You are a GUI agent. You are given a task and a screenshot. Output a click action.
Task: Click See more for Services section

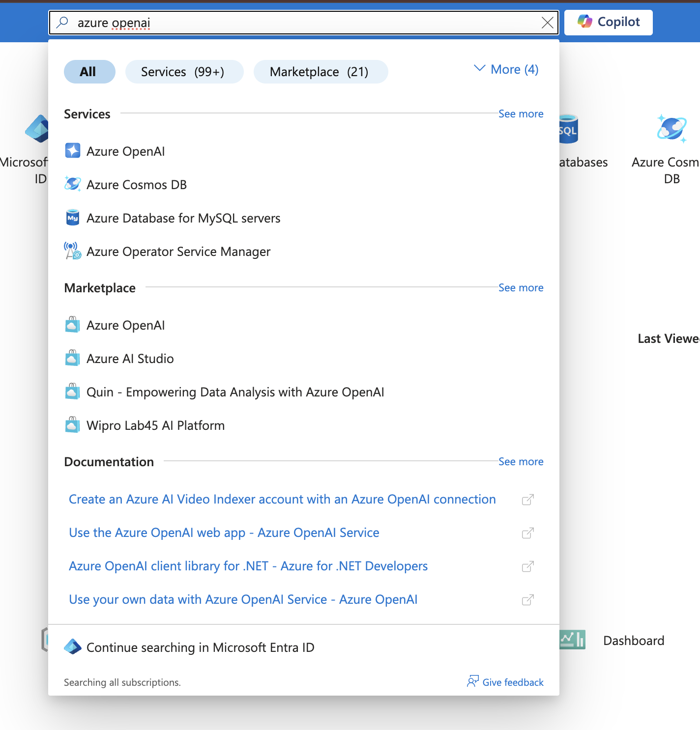click(521, 113)
